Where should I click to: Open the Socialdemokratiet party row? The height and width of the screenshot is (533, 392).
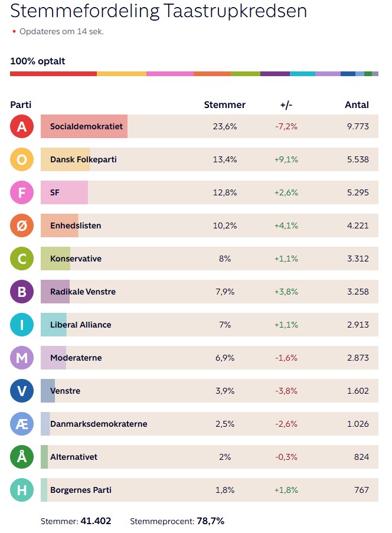pos(210,126)
